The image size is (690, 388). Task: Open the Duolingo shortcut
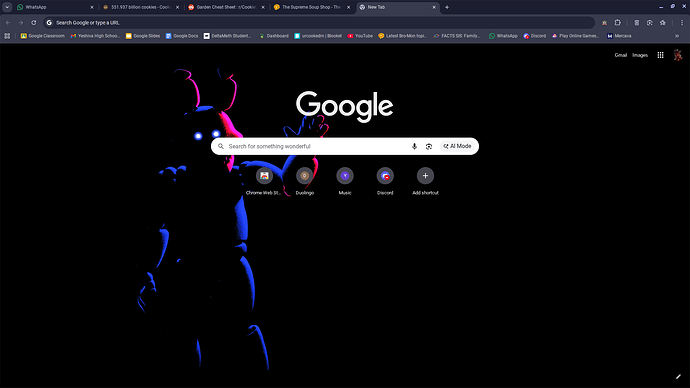tap(305, 181)
